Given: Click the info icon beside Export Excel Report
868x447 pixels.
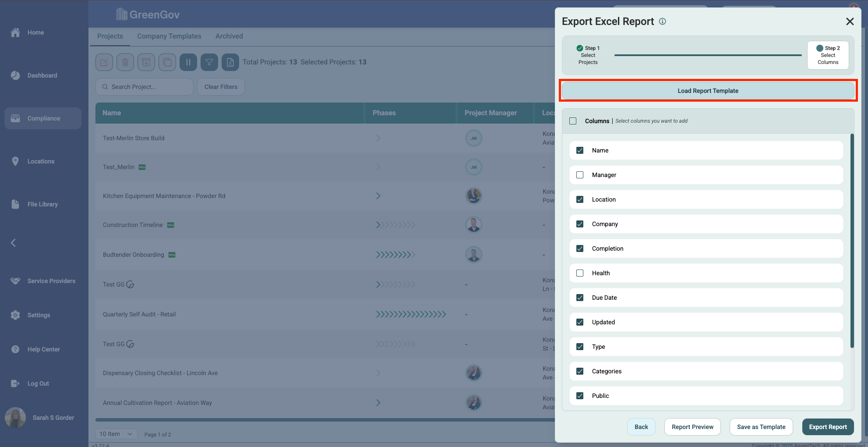Looking at the screenshot, I should [663, 21].
